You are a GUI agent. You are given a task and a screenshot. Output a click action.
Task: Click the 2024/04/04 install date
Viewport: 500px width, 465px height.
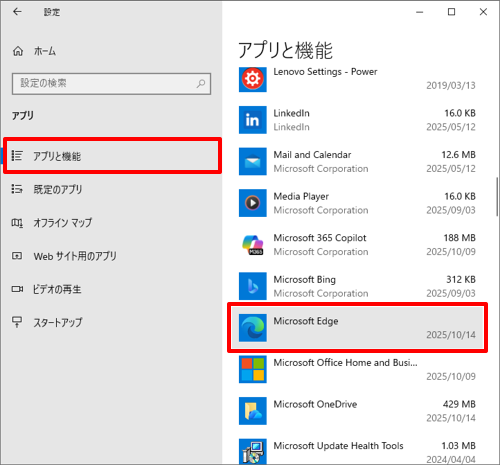point(451,459)
